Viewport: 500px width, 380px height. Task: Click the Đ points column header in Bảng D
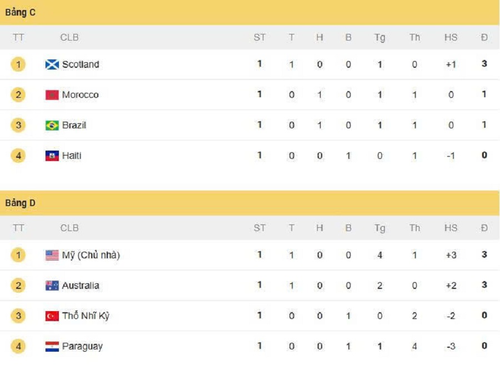pos(484,228)
